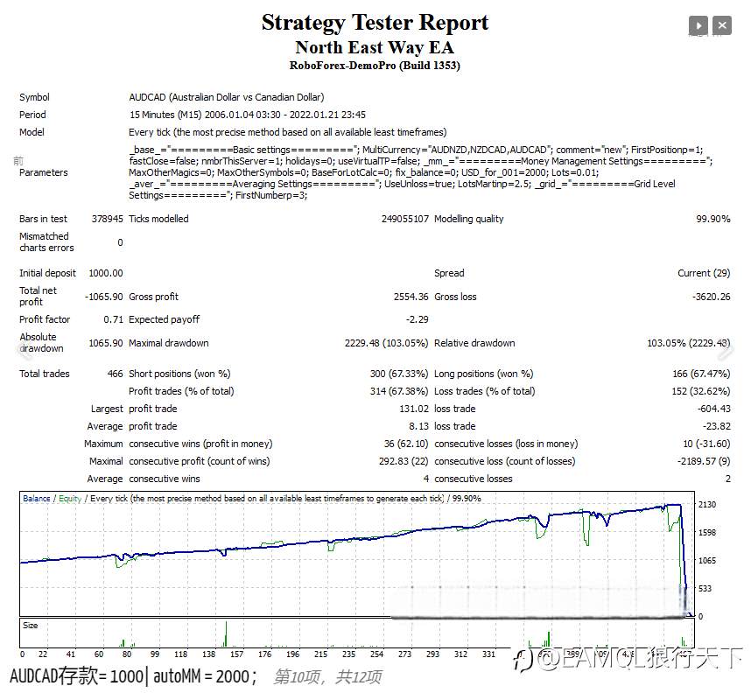The image size is (751, 700).
Task: Click the 'Initial deposit' value 1000.00
Action: [106, 273]
